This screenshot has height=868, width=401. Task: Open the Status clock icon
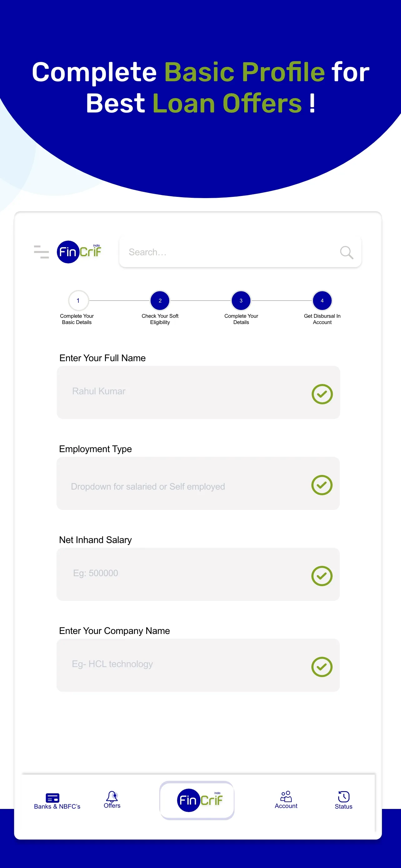344,797
